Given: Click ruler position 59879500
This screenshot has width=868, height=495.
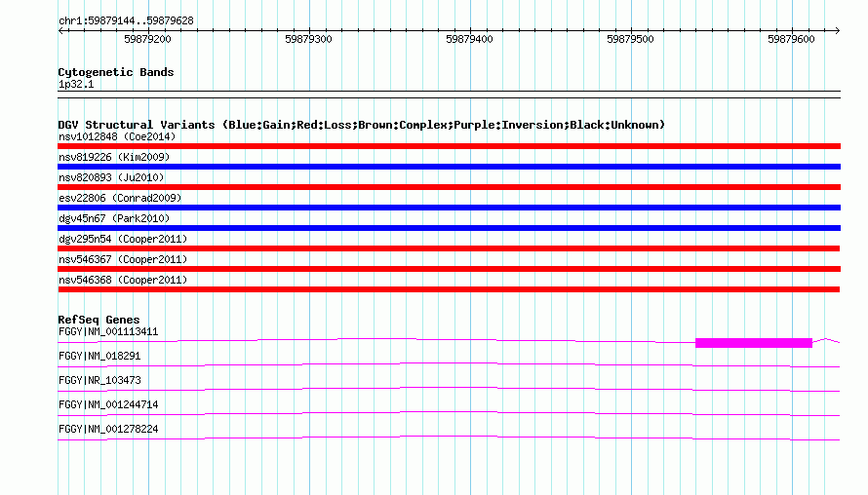Looking at the screenshot, I should [630, 39].
